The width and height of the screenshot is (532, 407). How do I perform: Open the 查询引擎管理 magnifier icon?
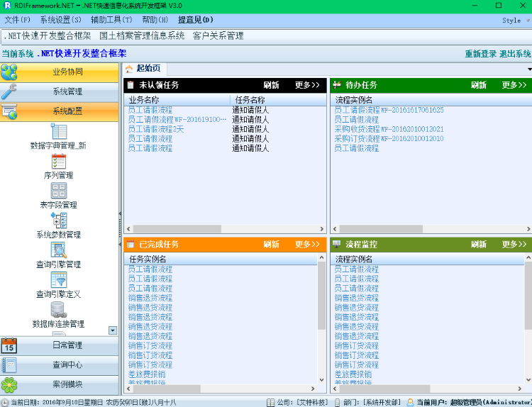pyautogui.click(x=59, y=250)
